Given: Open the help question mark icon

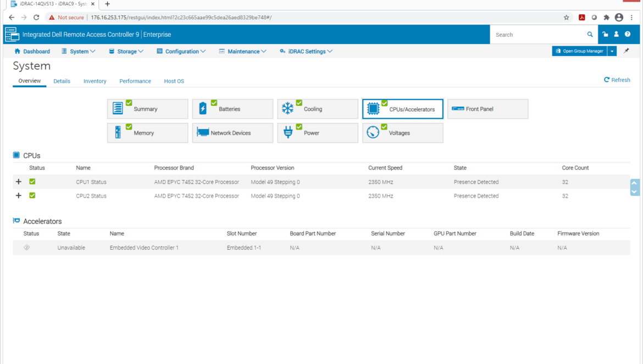Looking at the screenshot, I should coord(628,35).
